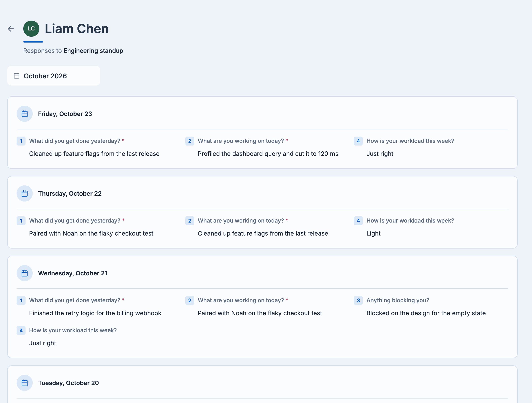
Task: Click calendar icon beside Thursday, October 22
Action: [x=25, y=194]
